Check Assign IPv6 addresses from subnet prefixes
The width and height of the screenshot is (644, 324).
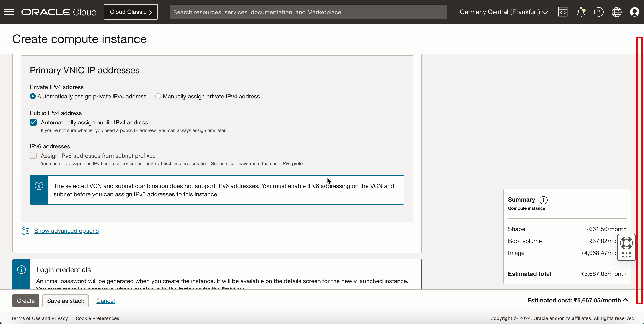tap(33, 156)
